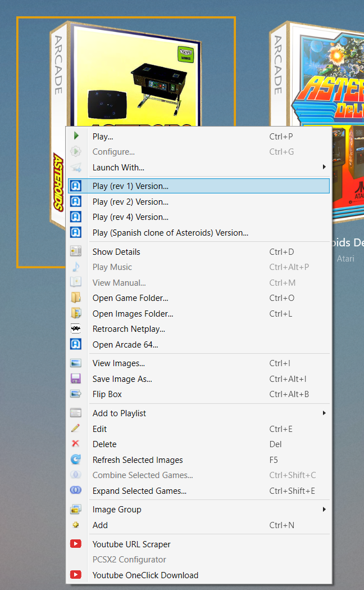
Task: Start Retroarch Netplay
Action: pyautogui.click(x=199, y=329)
